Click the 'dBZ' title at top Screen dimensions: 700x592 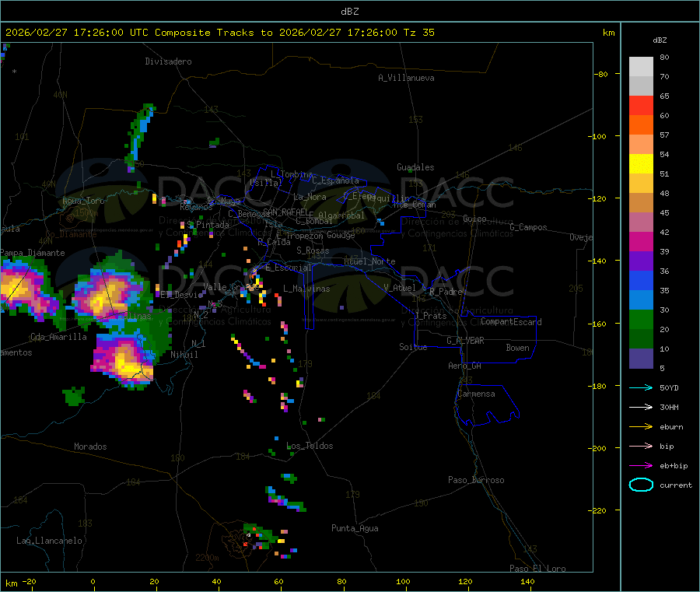349,12
